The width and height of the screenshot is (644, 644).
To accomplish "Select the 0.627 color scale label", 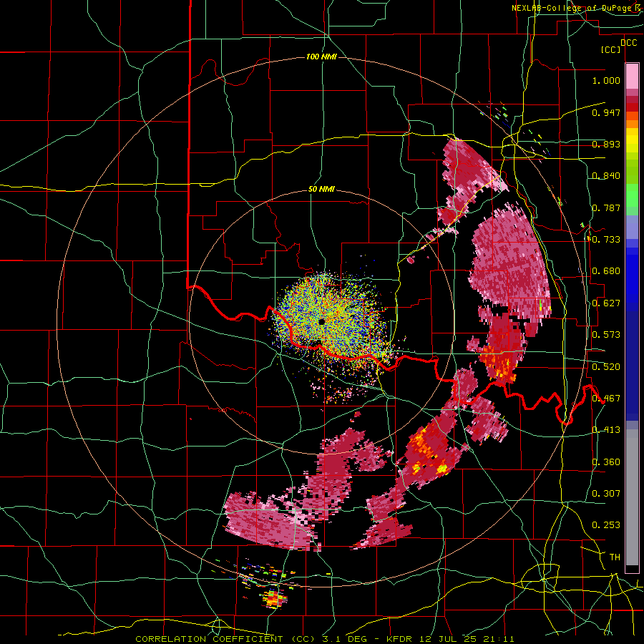I will pos(606,303).
